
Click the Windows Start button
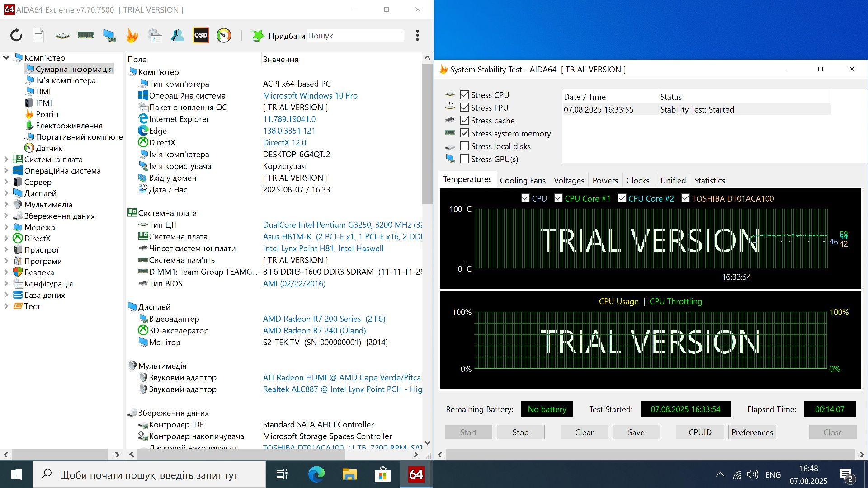tap(16, 474)
